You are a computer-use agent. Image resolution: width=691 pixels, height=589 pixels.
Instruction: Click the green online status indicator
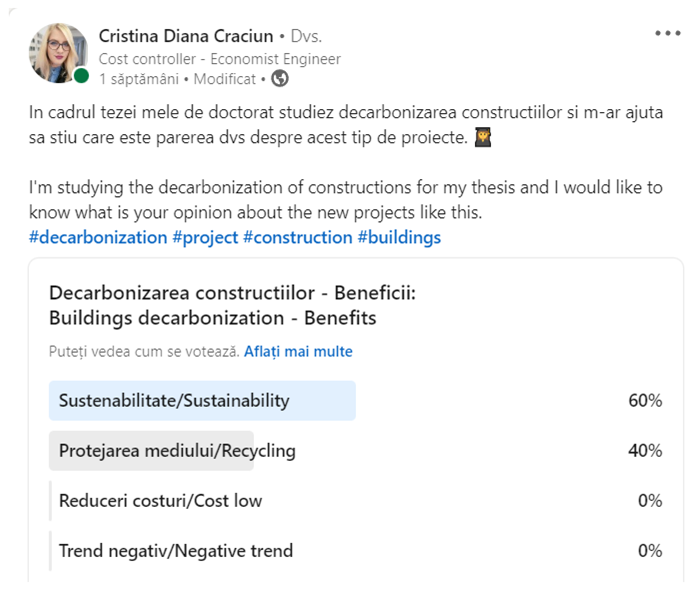tap(81, 77)
